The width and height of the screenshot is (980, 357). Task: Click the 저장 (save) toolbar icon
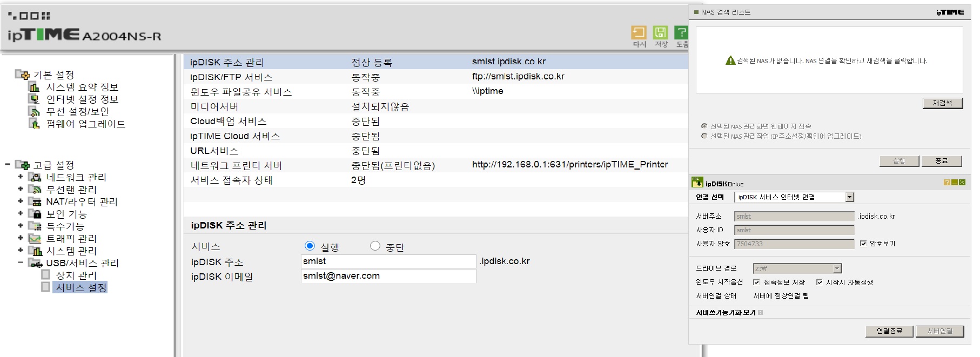point(660,32)
